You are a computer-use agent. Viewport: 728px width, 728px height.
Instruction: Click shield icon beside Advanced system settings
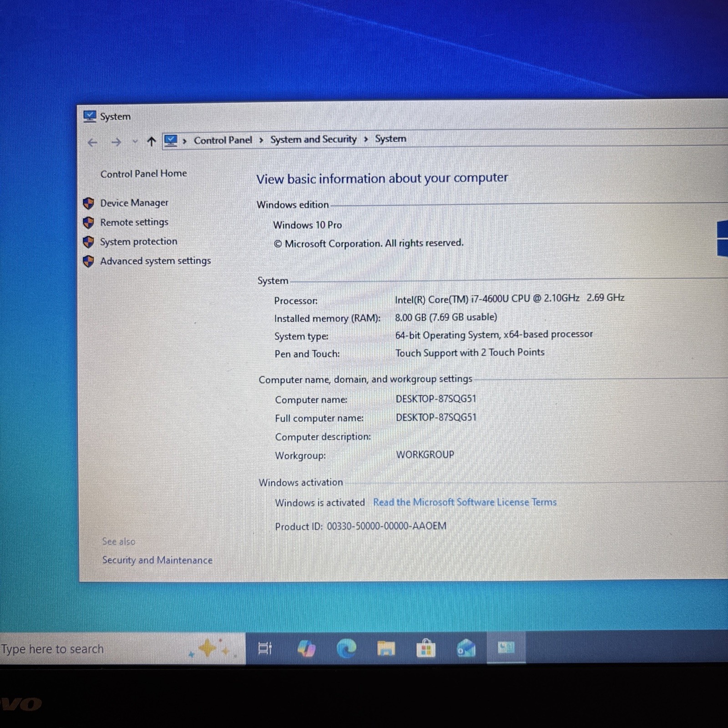coord(89,261)
